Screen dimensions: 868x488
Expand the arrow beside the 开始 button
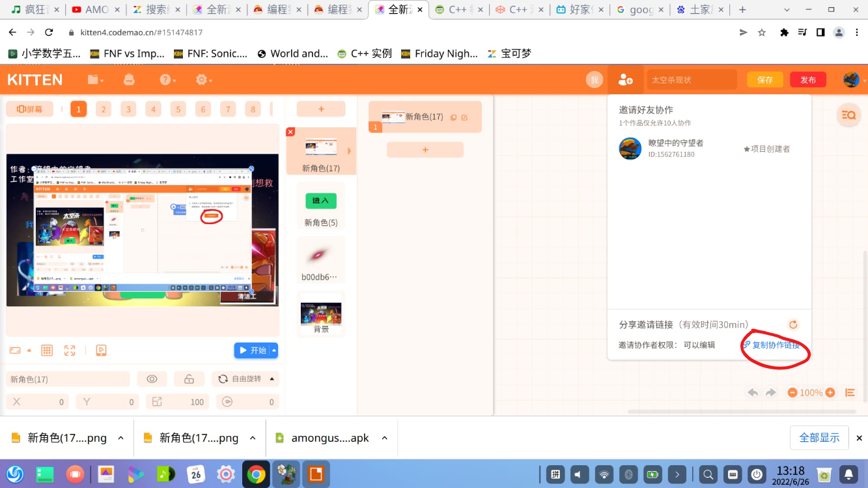pos(274,351)
